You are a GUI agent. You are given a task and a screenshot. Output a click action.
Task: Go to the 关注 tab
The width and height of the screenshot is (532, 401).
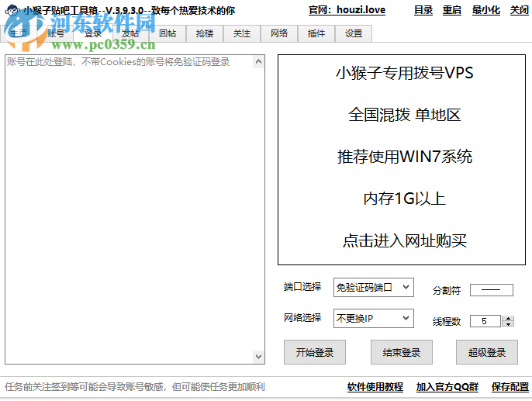(242, 33)
